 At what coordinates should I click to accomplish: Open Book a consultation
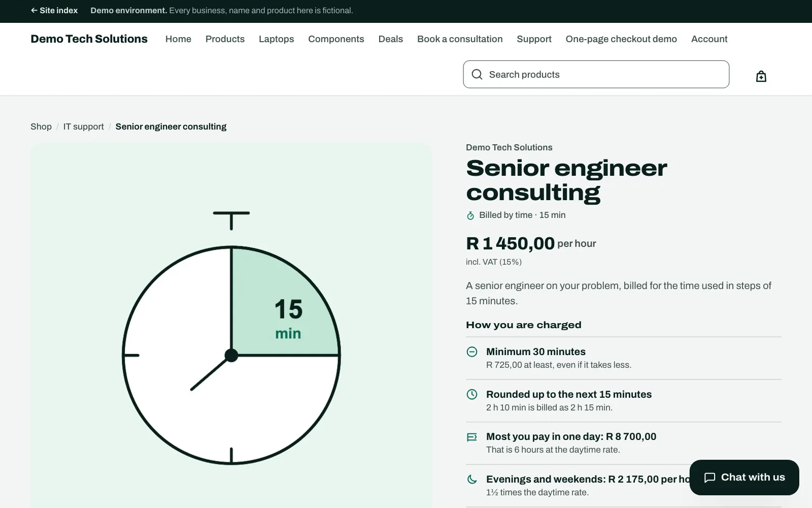pos(460,39)
